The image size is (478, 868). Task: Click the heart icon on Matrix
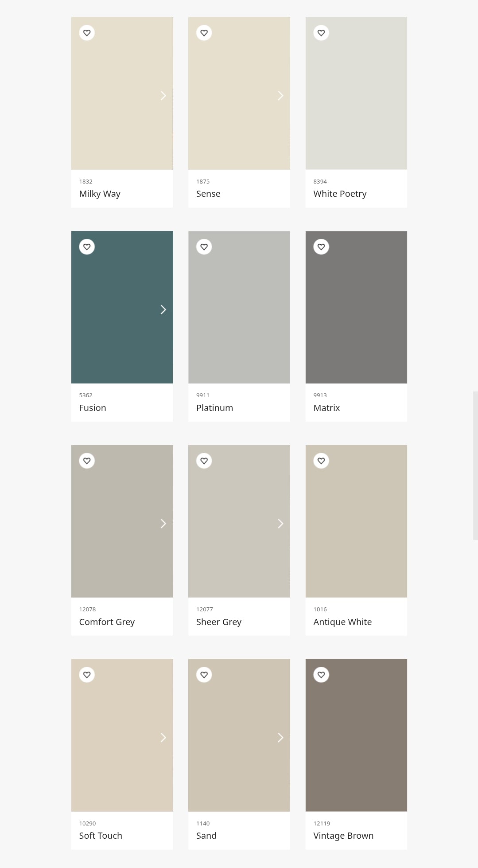pos(321,247)
